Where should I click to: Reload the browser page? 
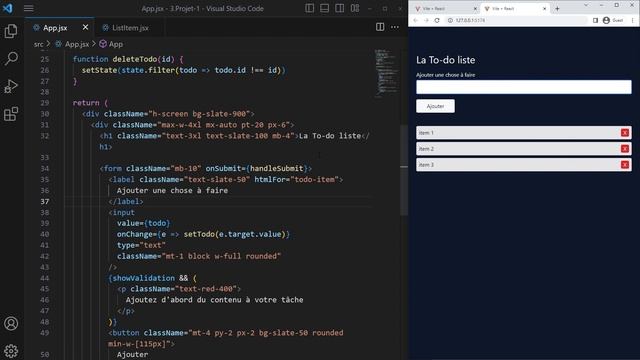pyautogui.click(x=437, y=20)
